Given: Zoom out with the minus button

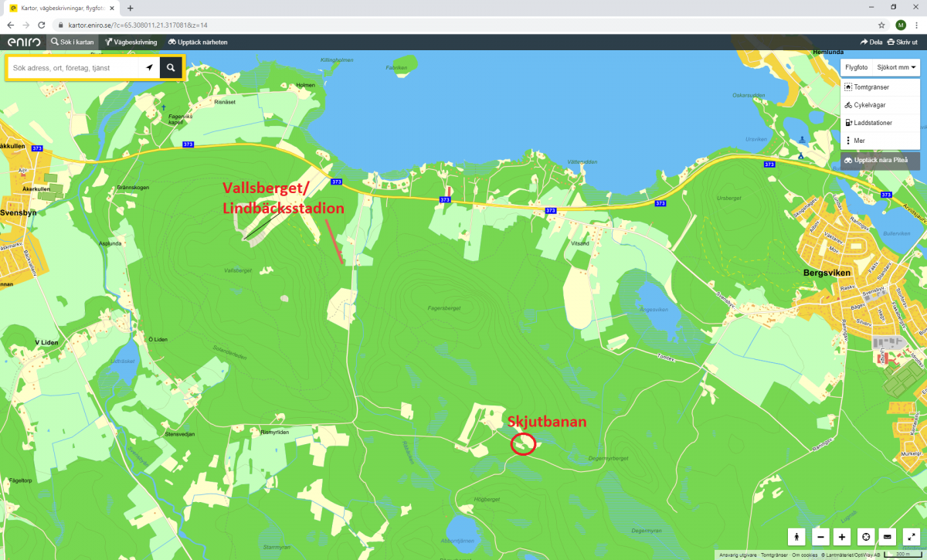Looking at the screenshot, I should [820, 537].
